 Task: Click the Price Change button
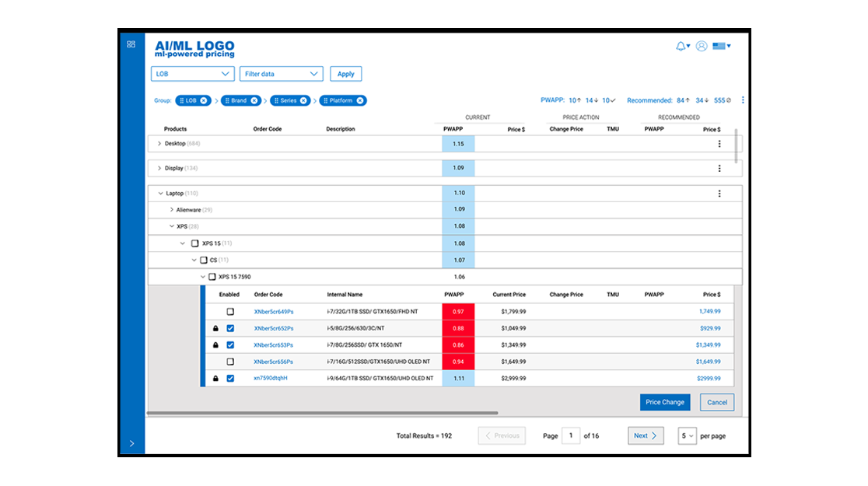pyautogui.click(x=665, y=403)
